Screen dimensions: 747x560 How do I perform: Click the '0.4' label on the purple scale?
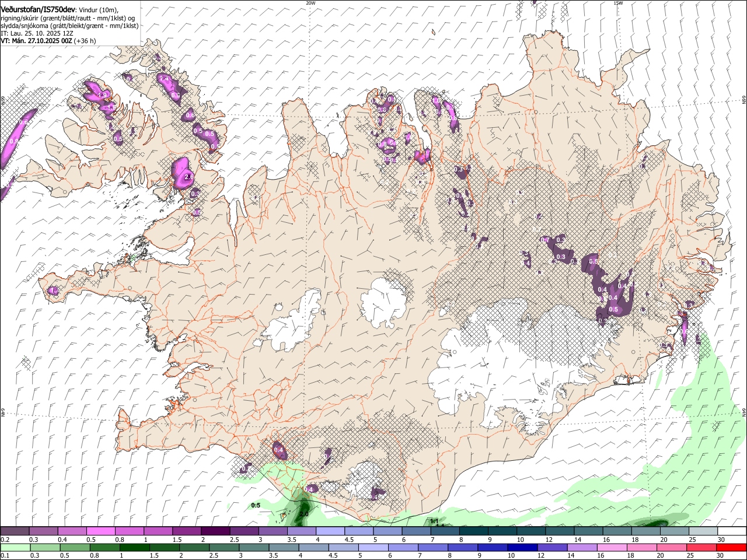[x=63, y=540]
